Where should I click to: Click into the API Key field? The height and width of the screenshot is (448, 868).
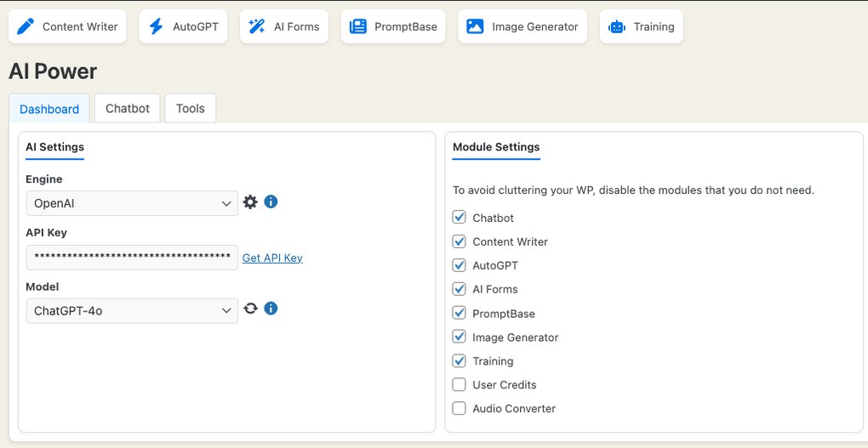132,257
